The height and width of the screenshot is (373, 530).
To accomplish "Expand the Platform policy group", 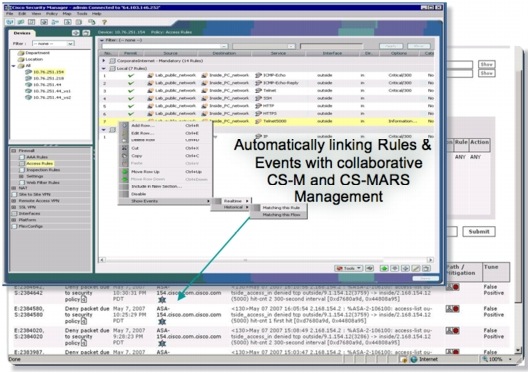I will tap(14, 220).
